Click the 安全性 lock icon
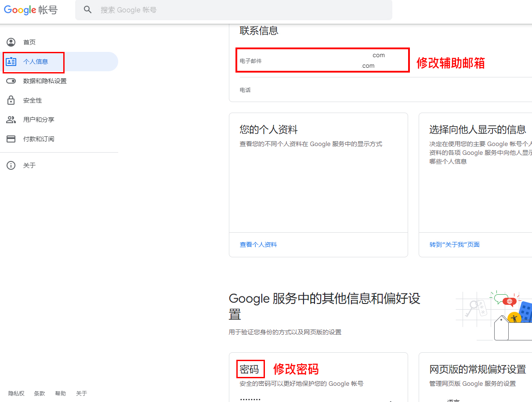The image size is (532, 402). (11, 100)
